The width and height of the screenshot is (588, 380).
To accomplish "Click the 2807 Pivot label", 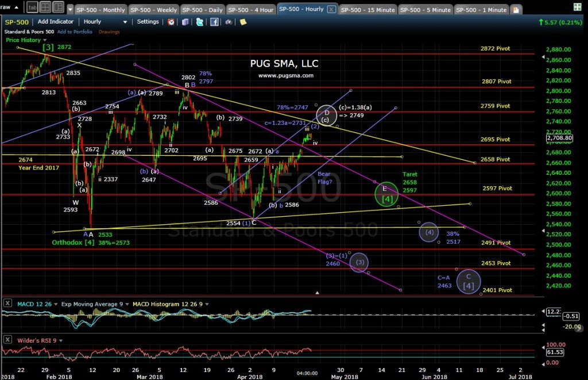I will tap(497, 82).
